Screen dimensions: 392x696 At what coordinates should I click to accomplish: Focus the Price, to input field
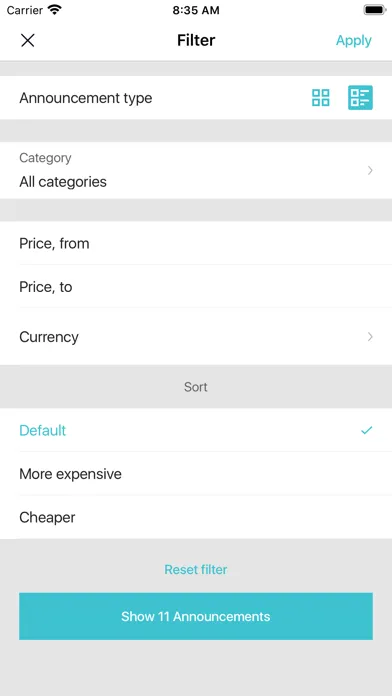(196, 287)
